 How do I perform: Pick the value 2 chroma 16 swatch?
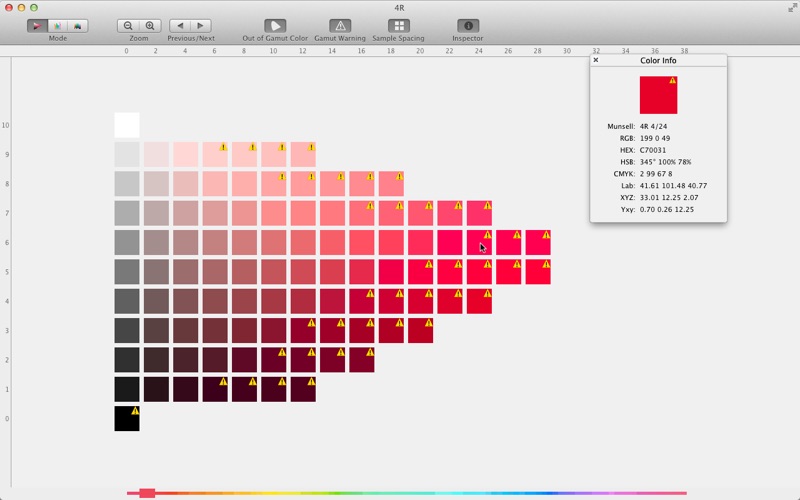[362, 360]
